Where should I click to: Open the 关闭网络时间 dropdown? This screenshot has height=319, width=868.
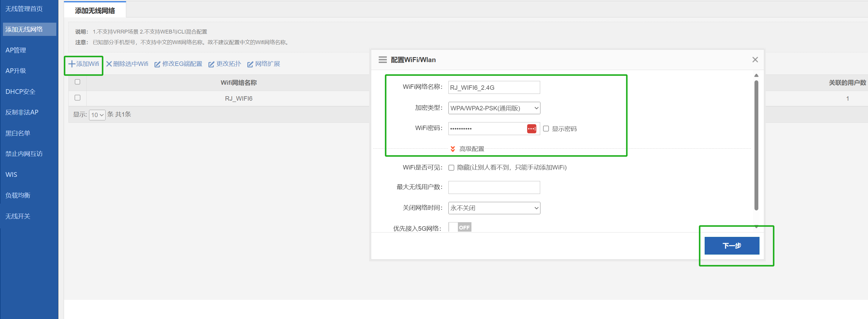tap(494, 208)
